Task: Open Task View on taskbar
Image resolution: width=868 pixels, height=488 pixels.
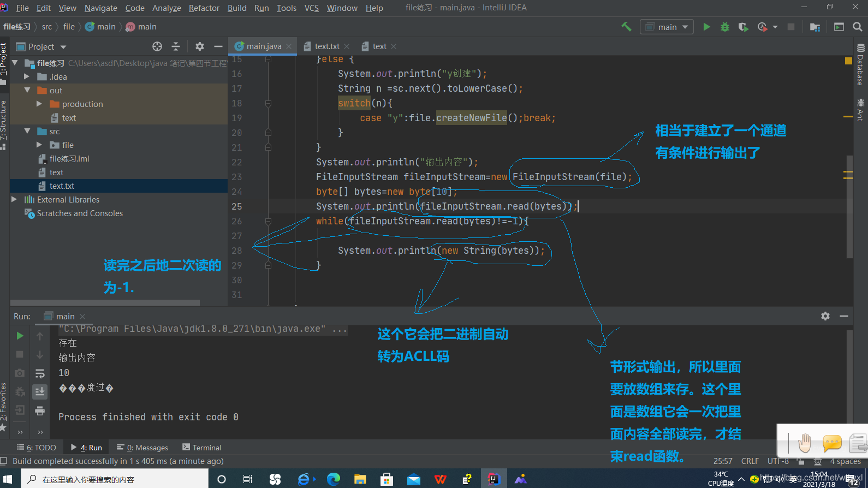Action: click(247, 479)
